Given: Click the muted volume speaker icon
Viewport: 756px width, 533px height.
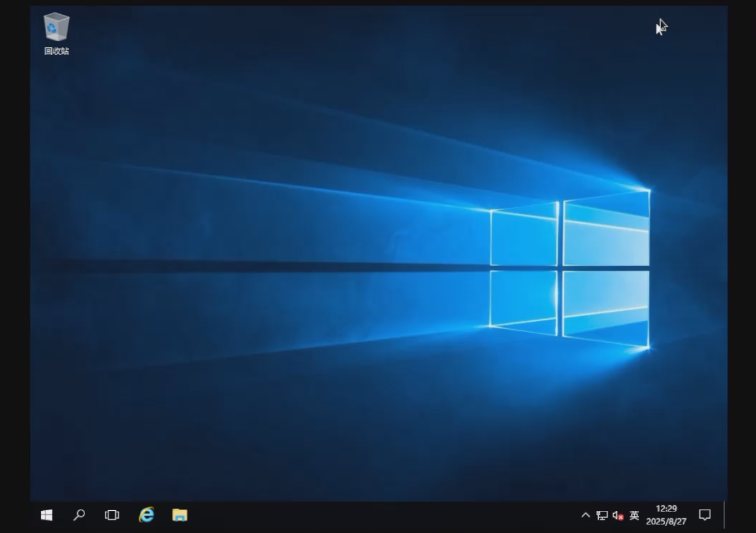Looking at the screenshot, I should 617,516.
